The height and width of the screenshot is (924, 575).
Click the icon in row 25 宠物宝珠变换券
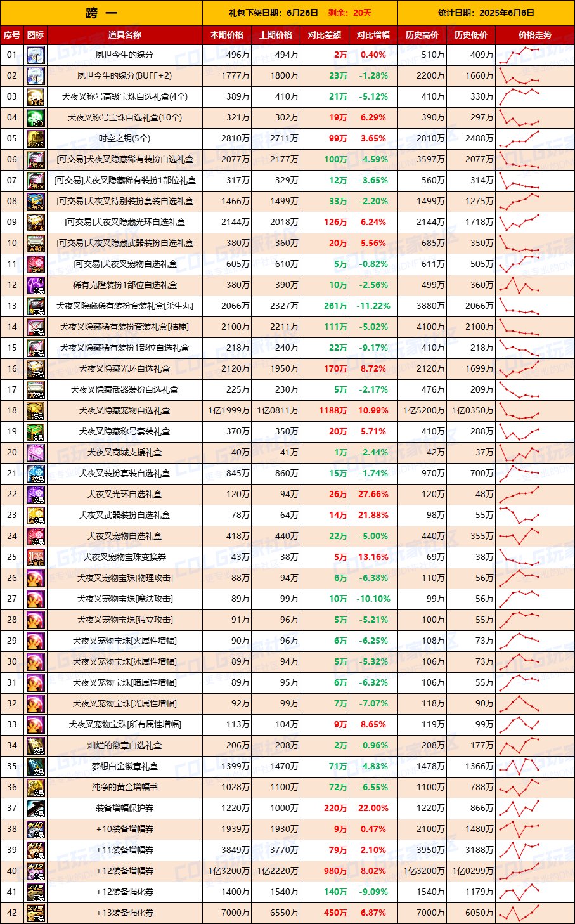pos(36,557)
